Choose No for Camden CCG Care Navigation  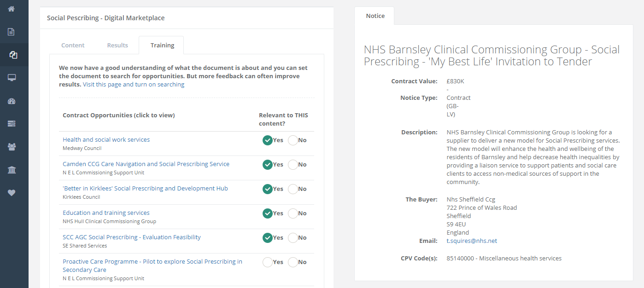point(293,165)
